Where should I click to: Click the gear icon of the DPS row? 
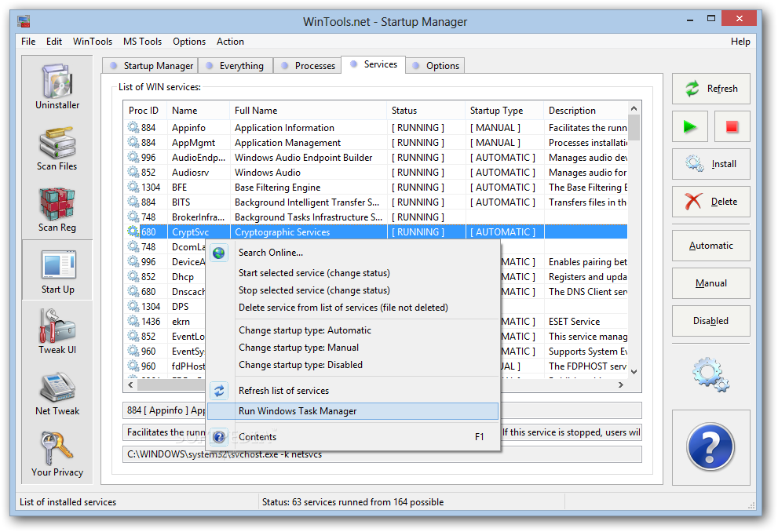(x=133, y=306)
